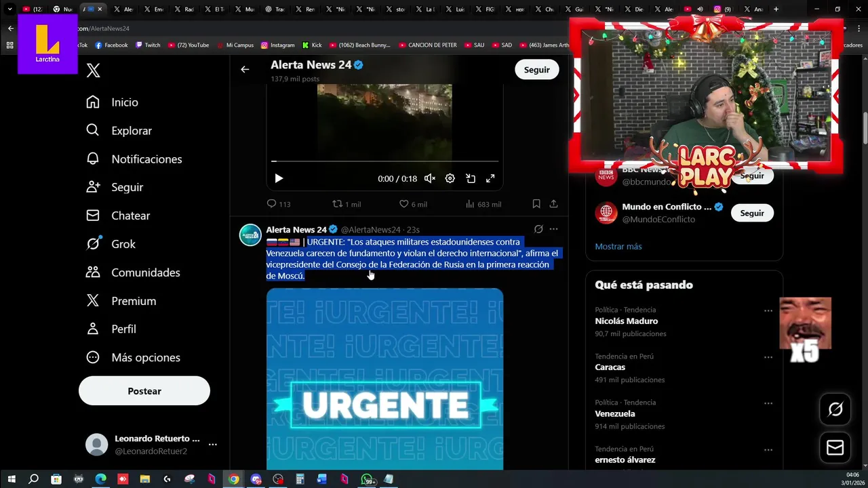Click Alerta News 24 avatar on URGENTE post
Viewport: 868px width, 488px height.
pos(250,235)
